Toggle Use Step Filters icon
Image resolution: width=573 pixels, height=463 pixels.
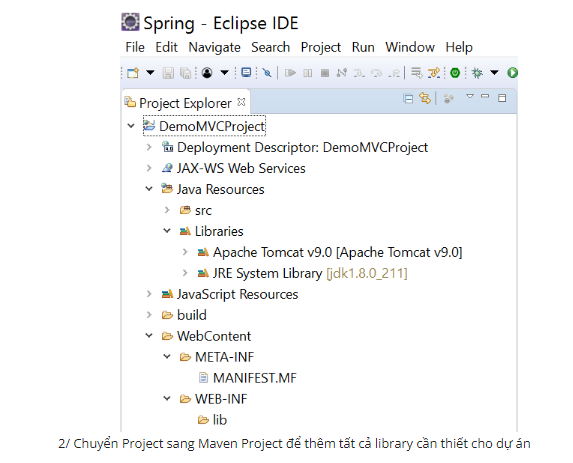click(434, 73)
